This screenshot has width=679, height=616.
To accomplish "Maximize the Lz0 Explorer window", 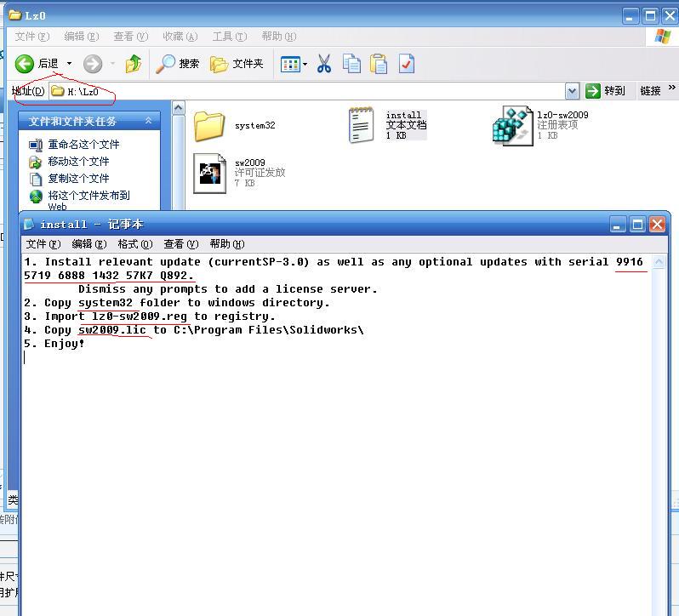I will coord(650,16).
